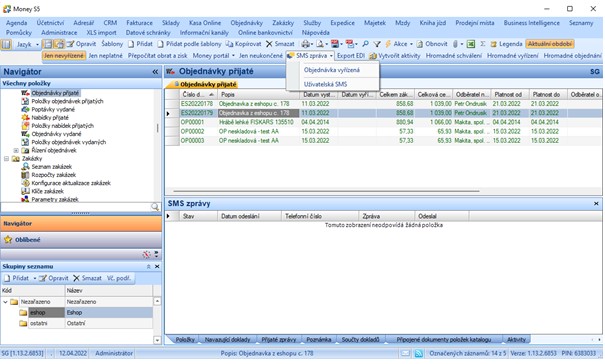Click the search magnifying glass toolbar icon
Screen dimensions: 605x364
coord(365,44)
